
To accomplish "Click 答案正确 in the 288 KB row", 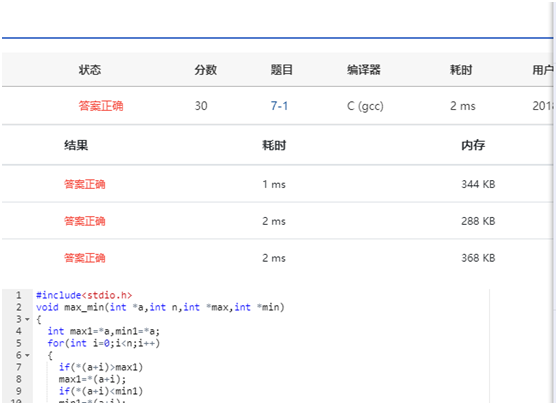I will 84,221.
